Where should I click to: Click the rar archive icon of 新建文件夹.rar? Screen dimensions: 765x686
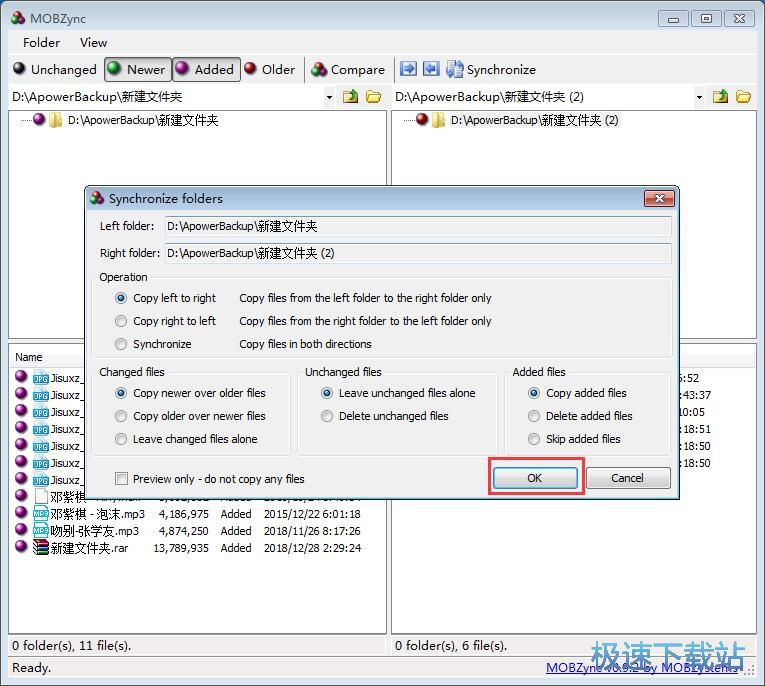[x=40, y=548]
